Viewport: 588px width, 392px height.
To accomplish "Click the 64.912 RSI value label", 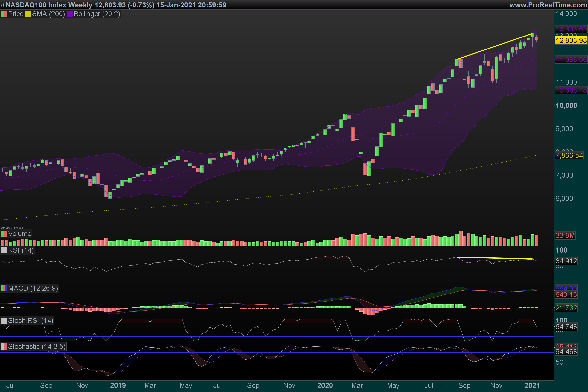I will [x=566, y=261].
